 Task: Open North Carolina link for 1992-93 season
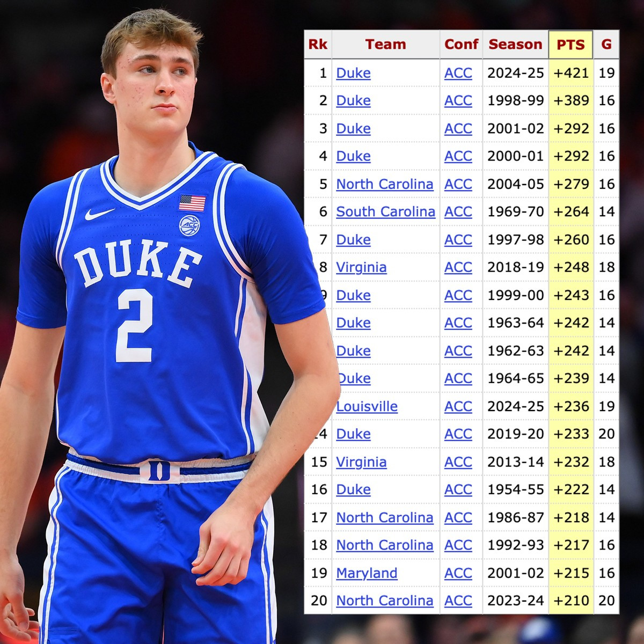(x=384, y=545)
